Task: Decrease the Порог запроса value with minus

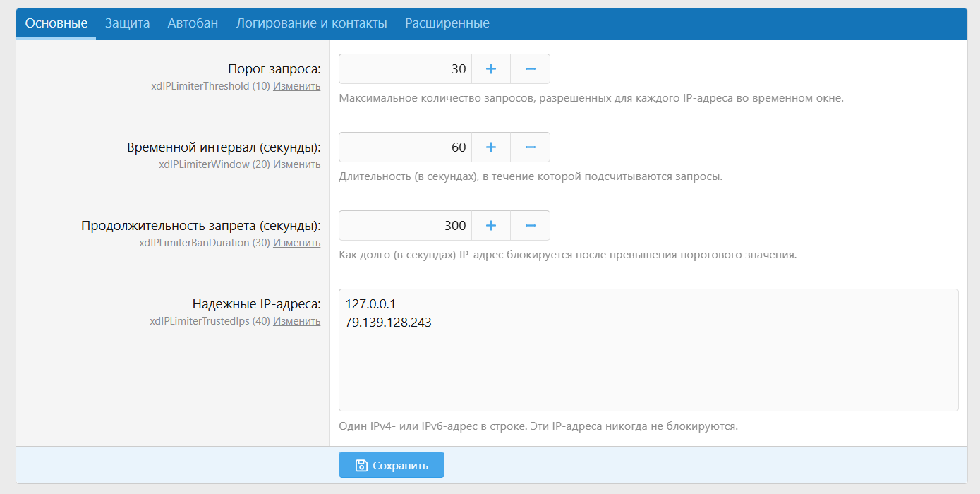Action: (531, 69)
